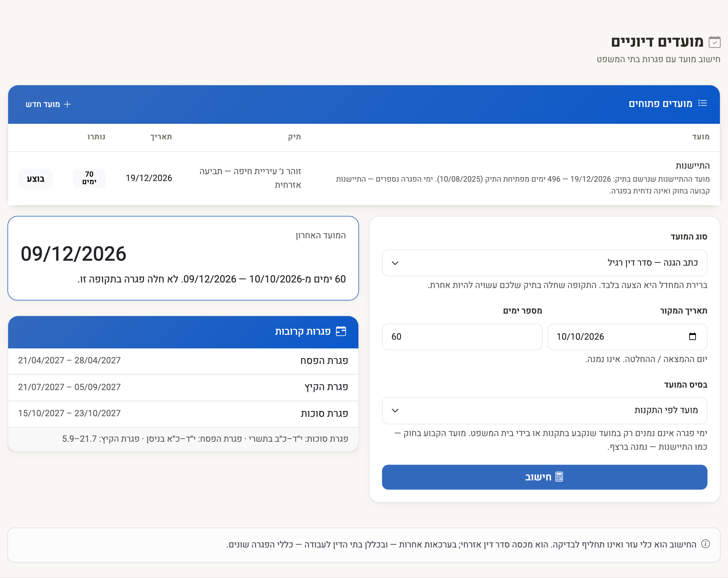The height and width of the screenshot is (578, 728).
Task: Click the מועדים פתוחים panel title
Action: (660, 104)
